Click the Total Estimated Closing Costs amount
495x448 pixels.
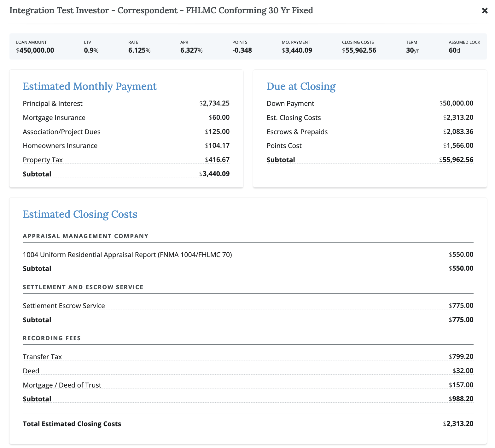(x=458, y=424)
